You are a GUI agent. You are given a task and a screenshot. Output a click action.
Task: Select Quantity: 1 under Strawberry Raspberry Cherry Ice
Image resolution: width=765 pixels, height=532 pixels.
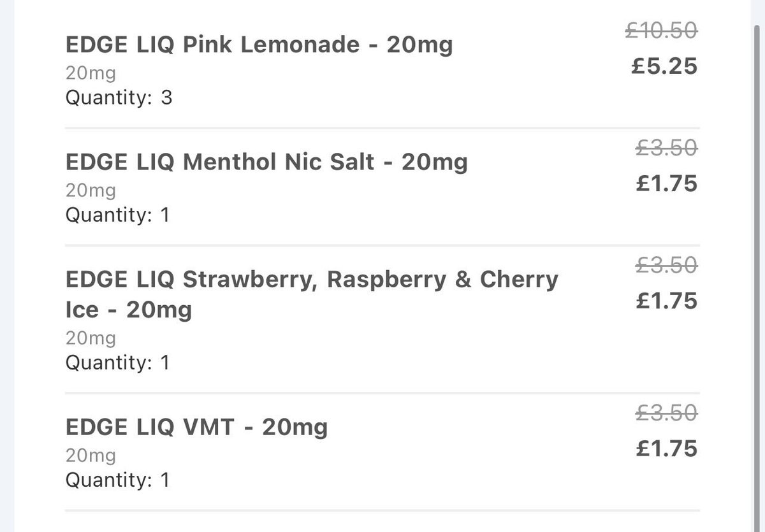(x=118, y=363)
